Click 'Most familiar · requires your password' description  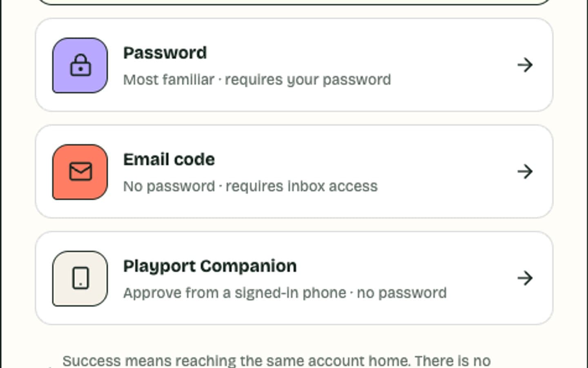click(x=257, y=80)
